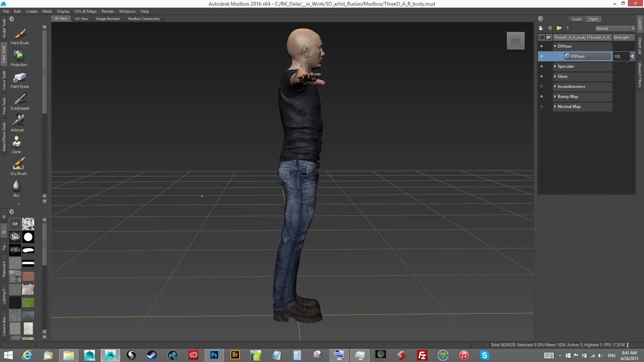Click the Diffuse layer strength value field
Screen dimensions: 644x362
[x=621, y=56]
